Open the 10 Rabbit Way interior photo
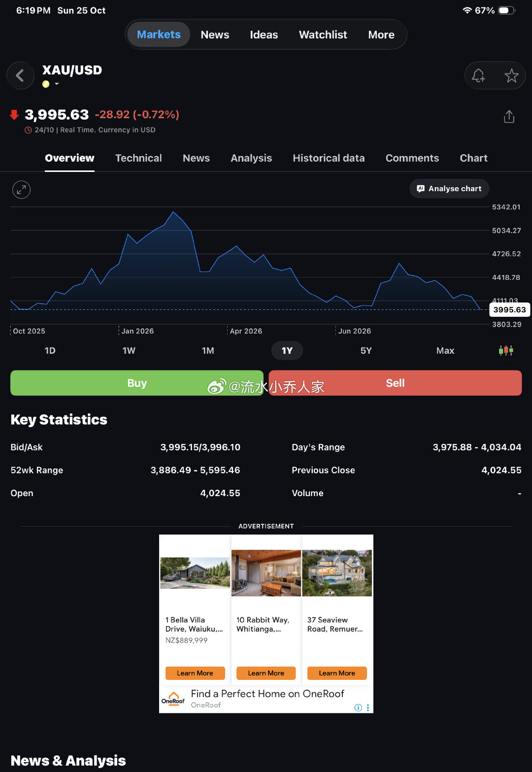532x772 pixels. click(266, 573)
